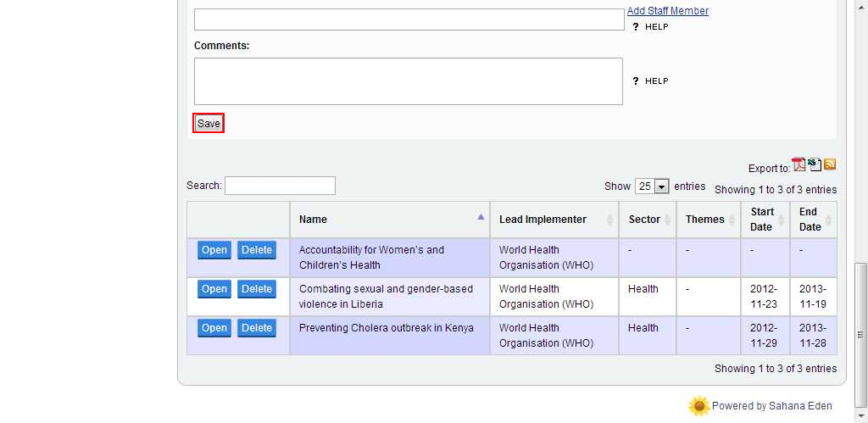Click inside the Comments text area
Viewport: 868px width, 423px height.
tap(408, 81)
